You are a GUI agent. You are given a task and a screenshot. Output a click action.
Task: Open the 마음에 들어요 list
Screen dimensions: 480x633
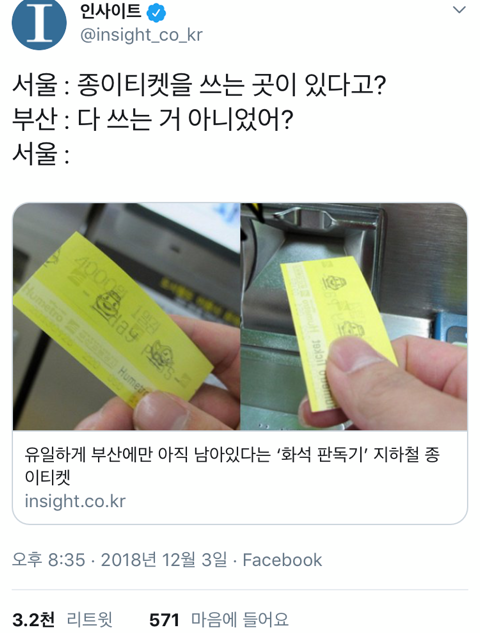(x=240, y=620)
